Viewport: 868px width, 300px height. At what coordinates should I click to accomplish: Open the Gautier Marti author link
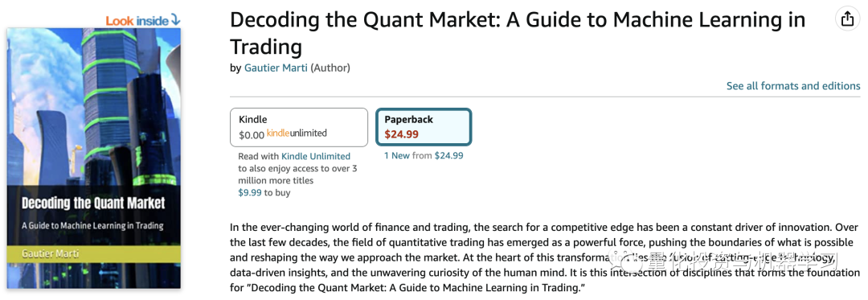pos(276,68)
